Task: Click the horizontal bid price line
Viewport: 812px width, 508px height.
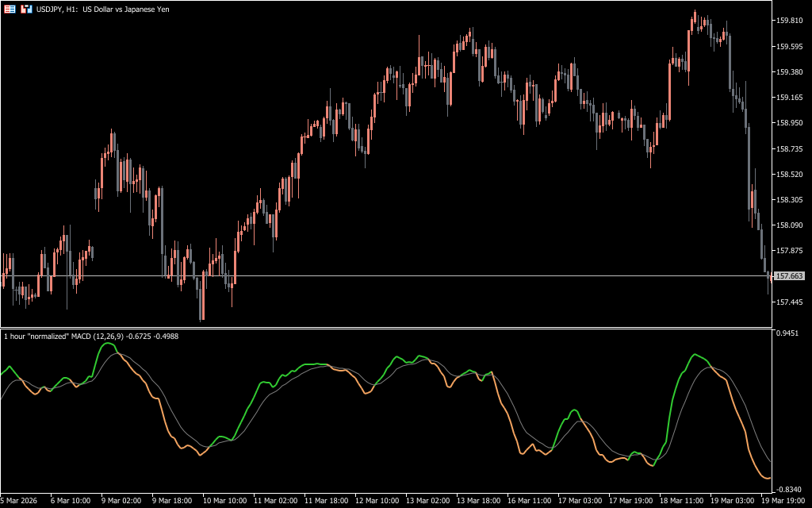Action: 396,275
